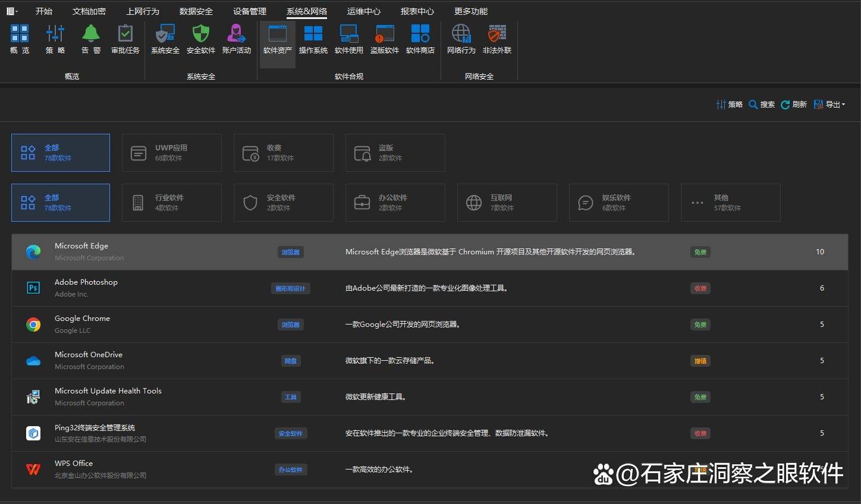Screen dimensions: 861x504
Task: Select the 办公软件 2款软件 category card
Action: tap(395, 203)
